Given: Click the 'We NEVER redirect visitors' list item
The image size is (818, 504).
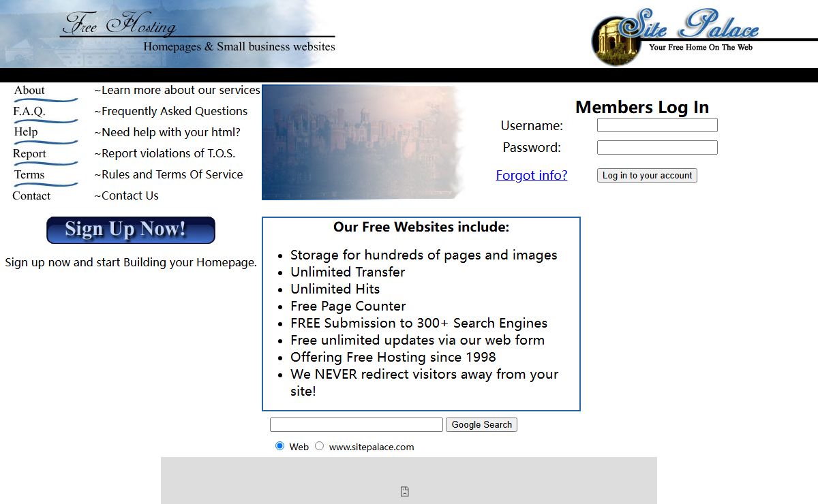Looking at the screenshot, I should point(425,383).
